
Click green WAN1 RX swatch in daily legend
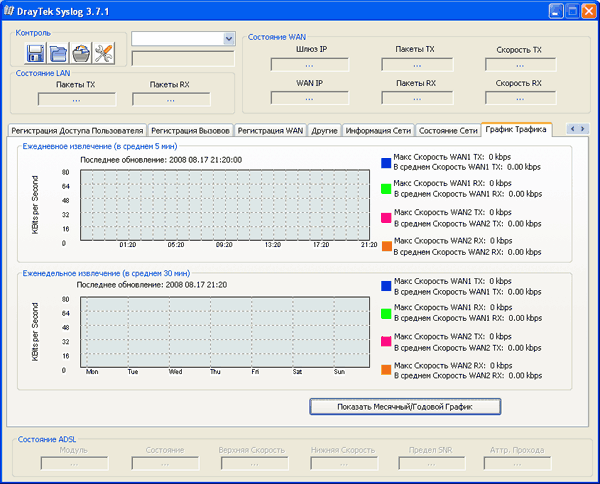[386, 189]
